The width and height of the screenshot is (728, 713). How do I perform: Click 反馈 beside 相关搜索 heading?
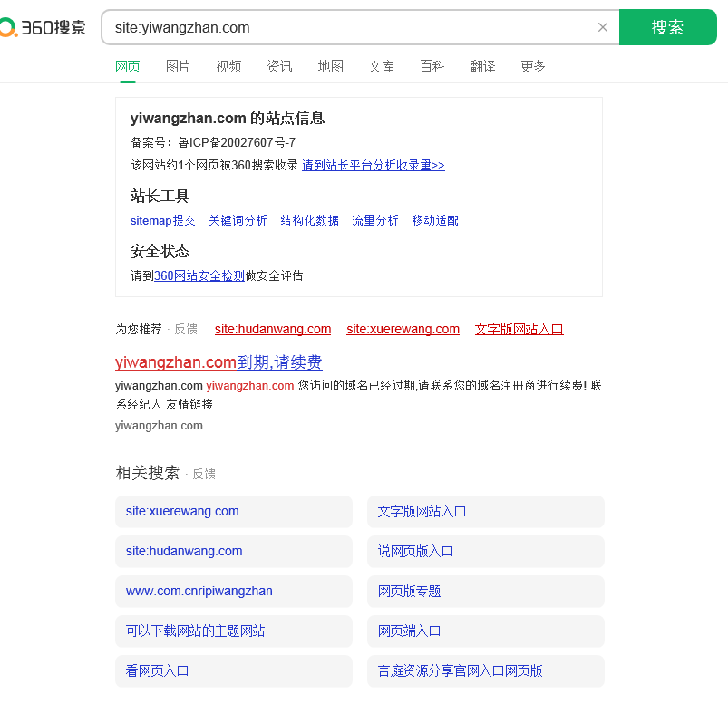click(204, 474)
